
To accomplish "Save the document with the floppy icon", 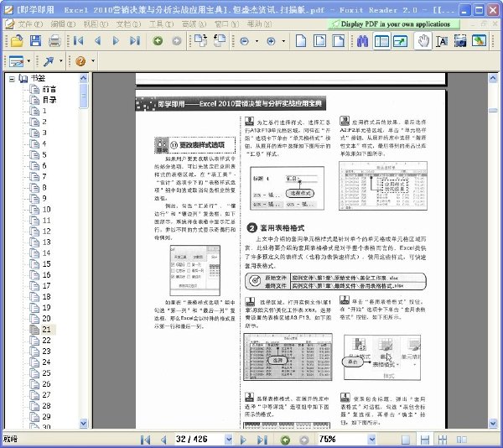I will pyautogui.click(x=35, y=41).
